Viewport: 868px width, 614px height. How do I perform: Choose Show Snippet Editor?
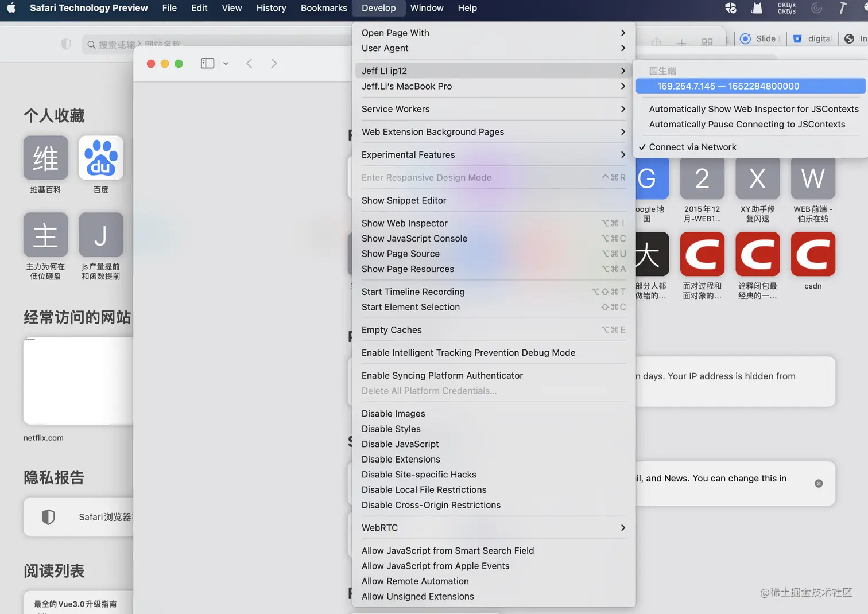494,200
